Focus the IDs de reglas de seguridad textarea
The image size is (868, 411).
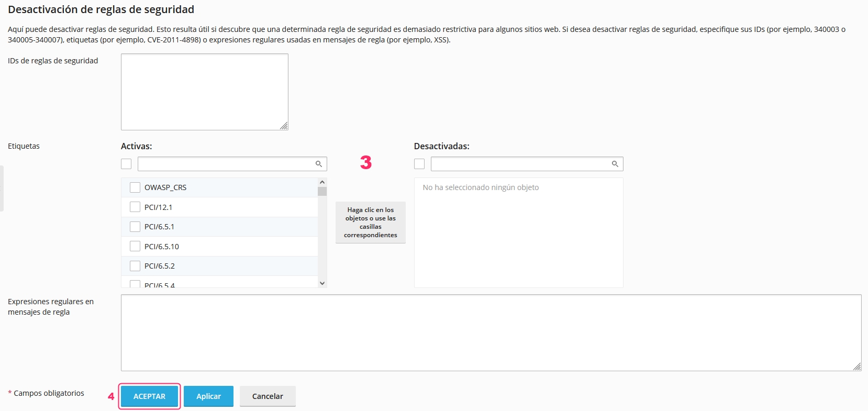pos(204,92)
